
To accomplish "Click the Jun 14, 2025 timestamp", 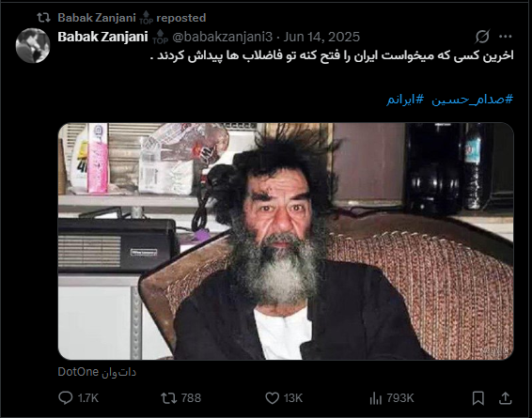I will [x=321, y=37].
